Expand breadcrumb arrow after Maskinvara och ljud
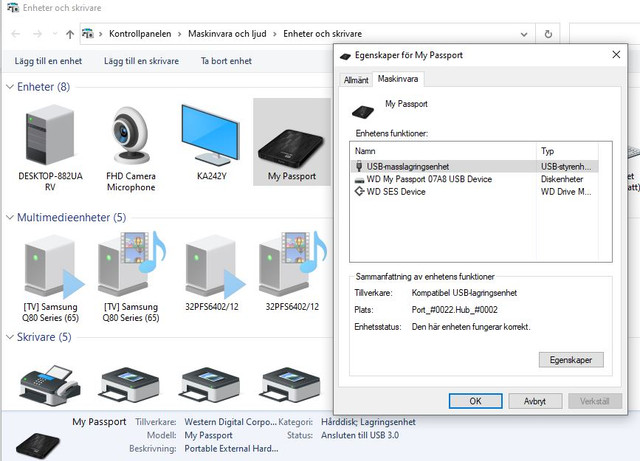The height and width of the screenshot is (461, 640). tap(275, 34)
